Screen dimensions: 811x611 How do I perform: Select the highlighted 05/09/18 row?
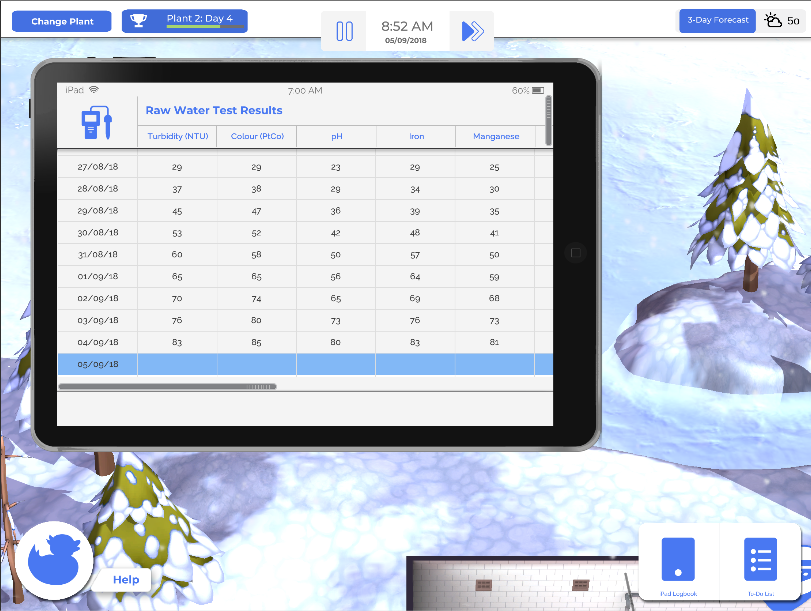pyautogui.click(x=300, y=364)
